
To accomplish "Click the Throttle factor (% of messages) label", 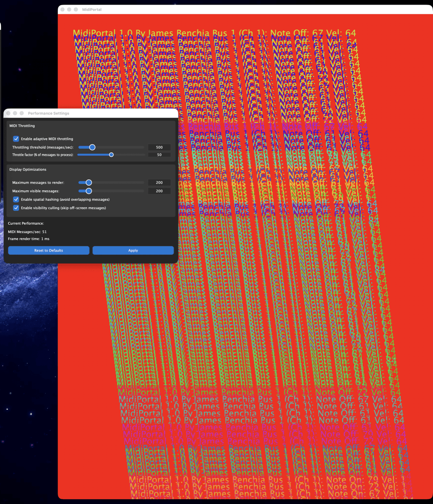I will pyautogui.click(x=43, y=155).
